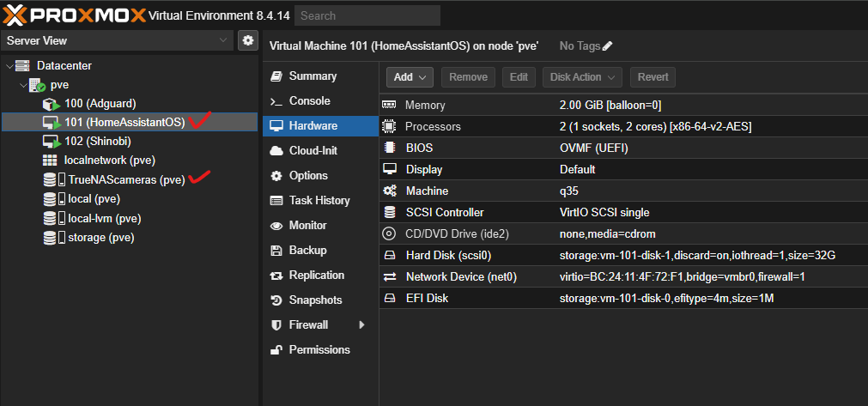Expand the Firewall submenu arrow

[x=361, y=325]
